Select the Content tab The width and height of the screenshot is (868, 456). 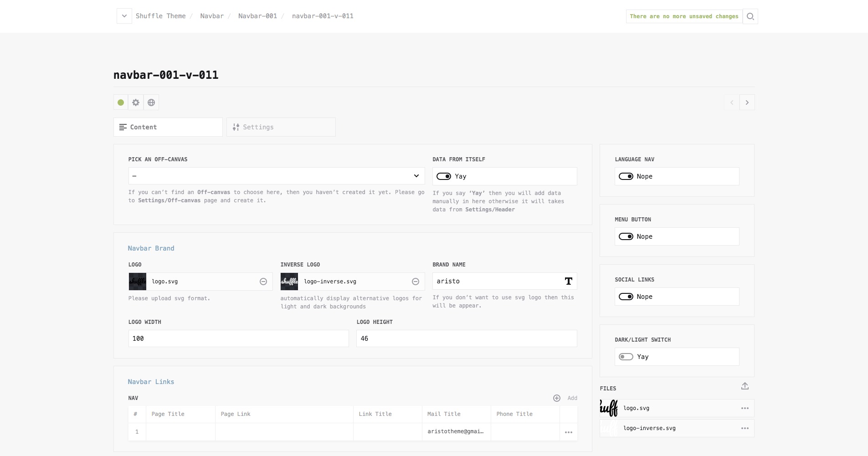(x=168, y=127)
